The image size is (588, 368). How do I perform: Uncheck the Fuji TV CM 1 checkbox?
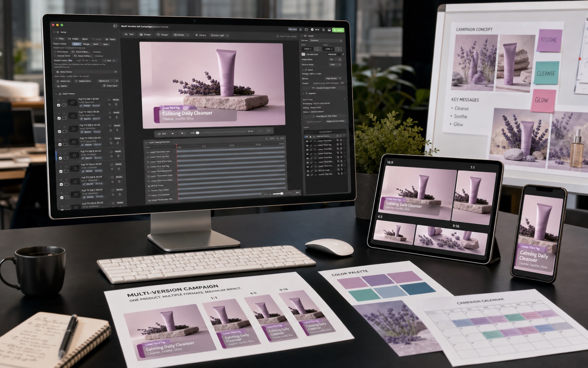(x=58, y=105)
